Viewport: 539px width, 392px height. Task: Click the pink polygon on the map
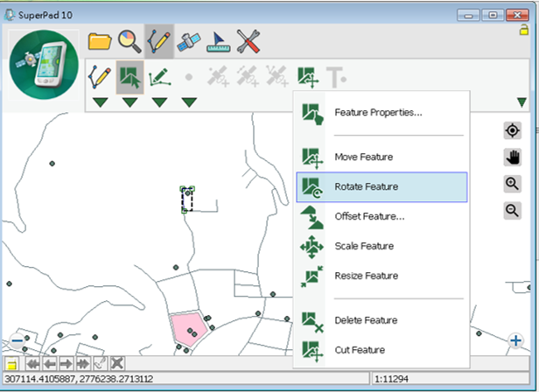click(189, 326)
